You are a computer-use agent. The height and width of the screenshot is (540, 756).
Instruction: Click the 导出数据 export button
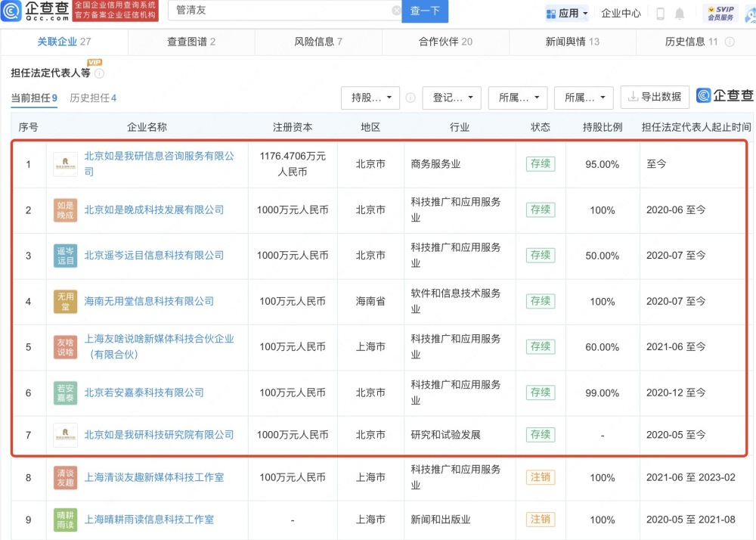click(x=654, y=97)
